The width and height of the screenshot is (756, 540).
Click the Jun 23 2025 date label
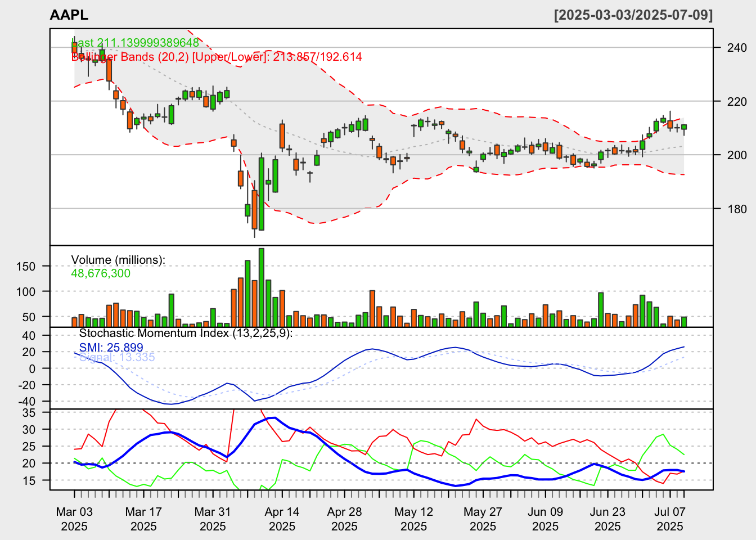(607, 519)
